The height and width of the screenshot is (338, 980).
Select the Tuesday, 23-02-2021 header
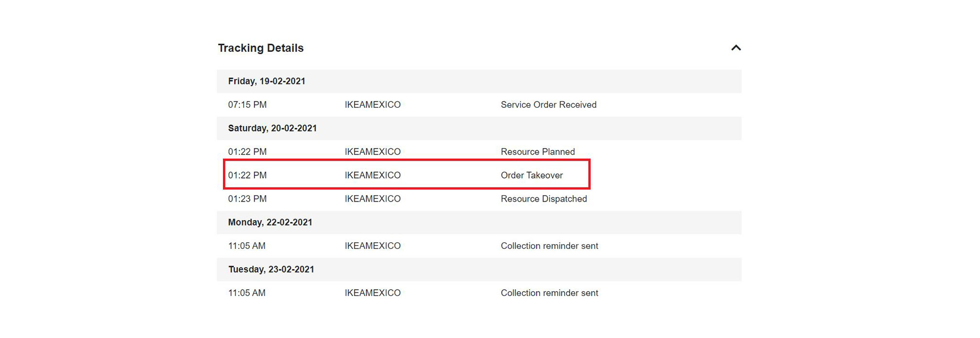tap(271, 269)
